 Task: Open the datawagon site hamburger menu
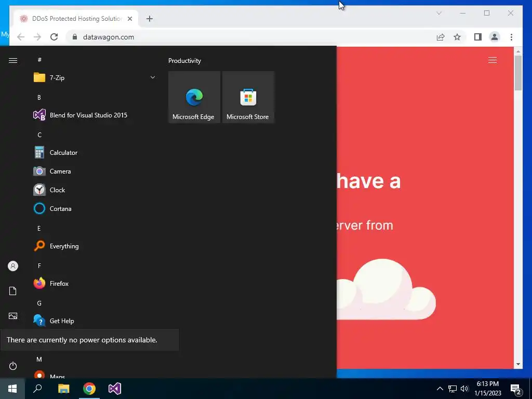(x=493, y=60)
